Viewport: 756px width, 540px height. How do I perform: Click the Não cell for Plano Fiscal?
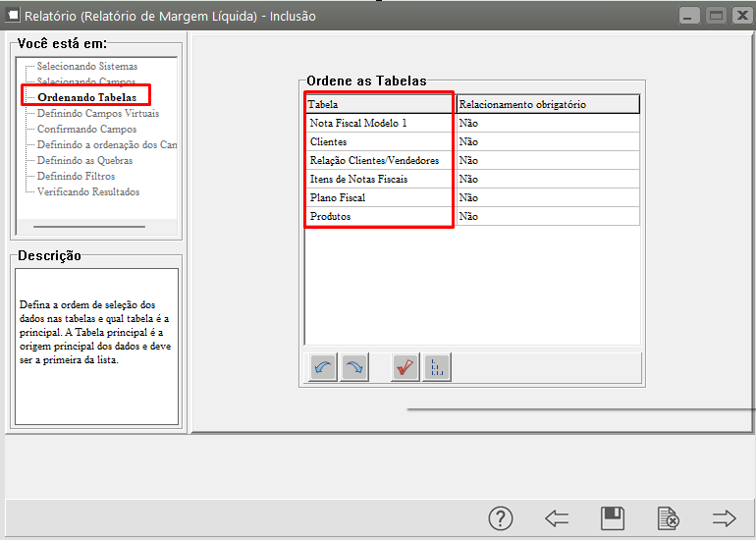[547, 197]
